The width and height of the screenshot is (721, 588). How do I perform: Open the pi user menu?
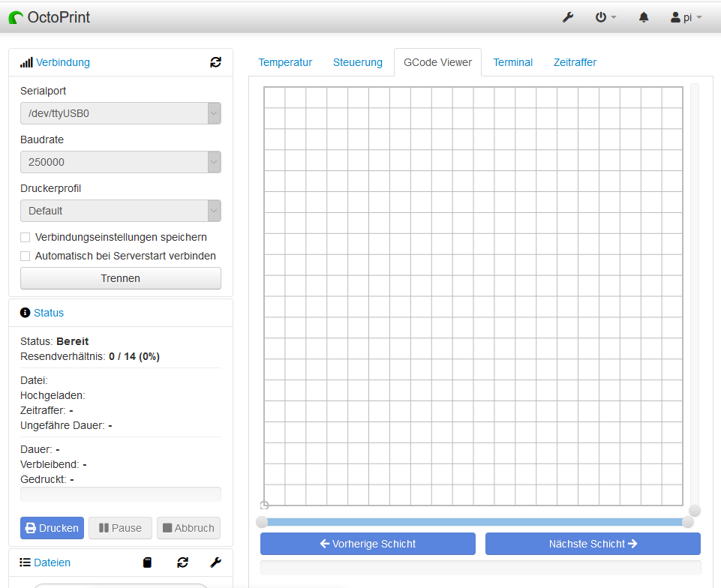pyautogui.click(x=686, y=17)
